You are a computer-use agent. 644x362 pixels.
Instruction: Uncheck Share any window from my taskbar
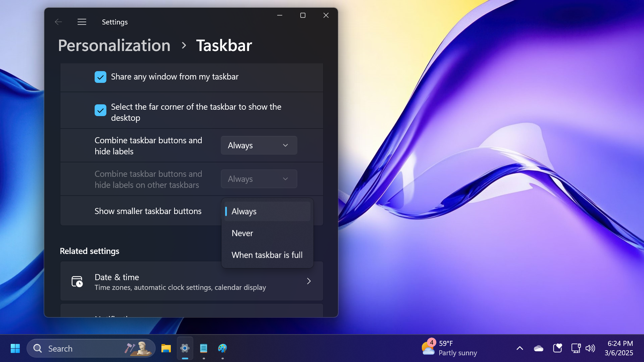pyautogui.click(x=100, y=77)
